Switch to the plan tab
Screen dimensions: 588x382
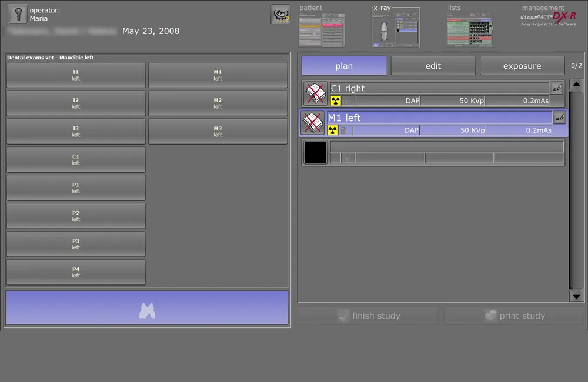[x=344, y=66]
